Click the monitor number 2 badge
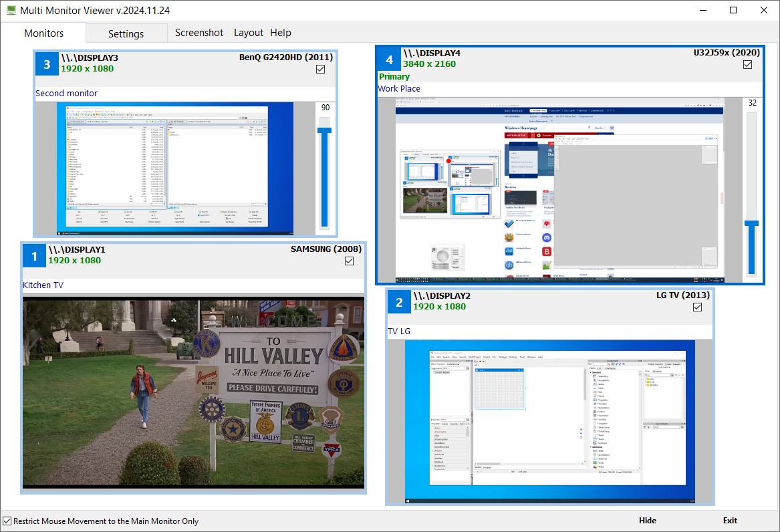 pos(399,303)
